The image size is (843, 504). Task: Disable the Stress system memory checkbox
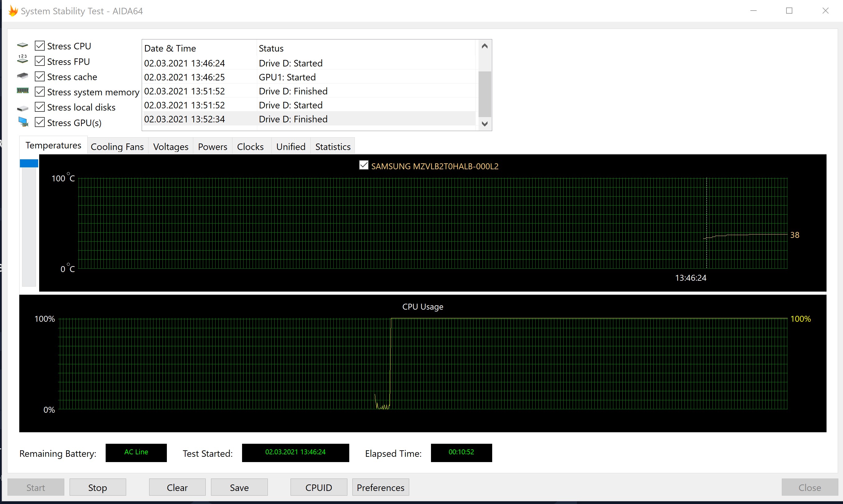[x=40, y=92]
